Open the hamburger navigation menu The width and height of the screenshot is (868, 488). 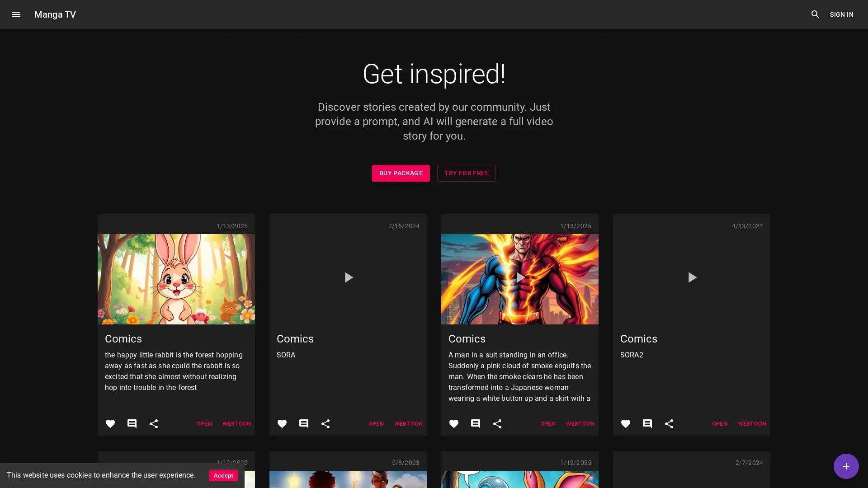(x=16, y=14)
